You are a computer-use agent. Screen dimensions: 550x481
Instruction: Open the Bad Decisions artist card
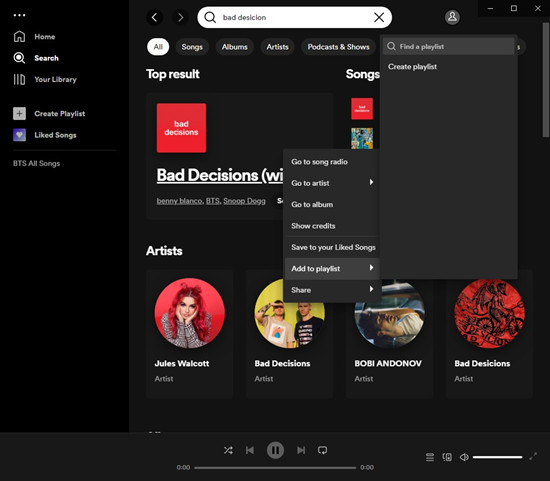[x=290, y=334]
